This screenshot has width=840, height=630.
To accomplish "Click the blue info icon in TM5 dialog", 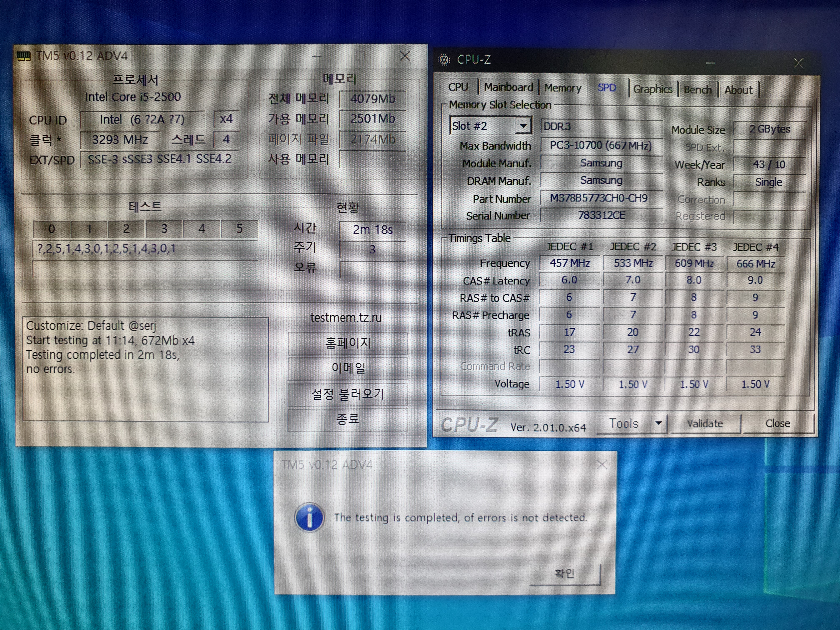I will point(310,517).
